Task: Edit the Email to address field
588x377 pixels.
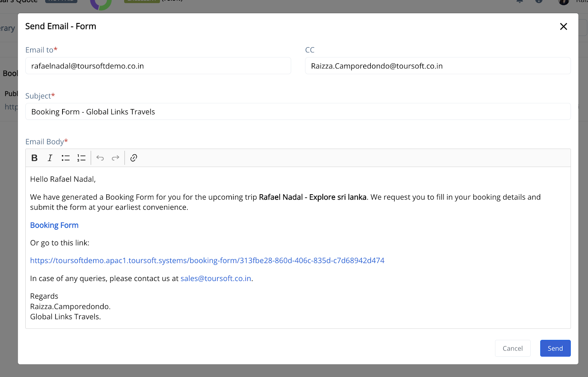Action: coord(158,66)
